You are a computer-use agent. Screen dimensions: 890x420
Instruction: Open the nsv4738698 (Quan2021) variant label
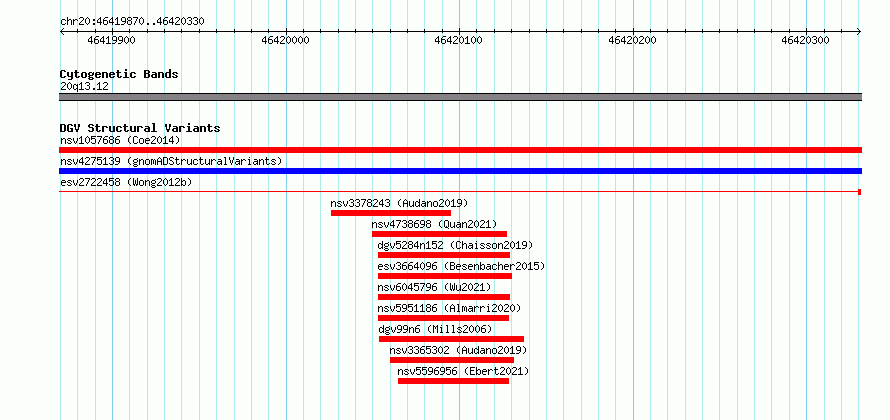tap(434, 224)
